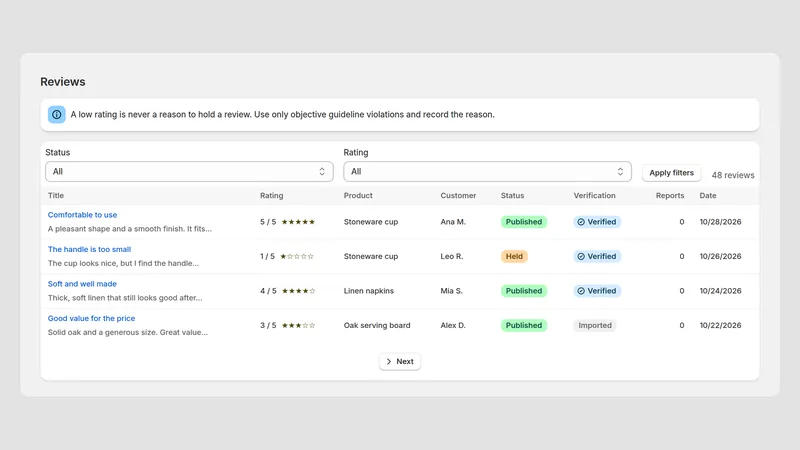Click the 'Linen napkins' product cell

click(369, 291)
